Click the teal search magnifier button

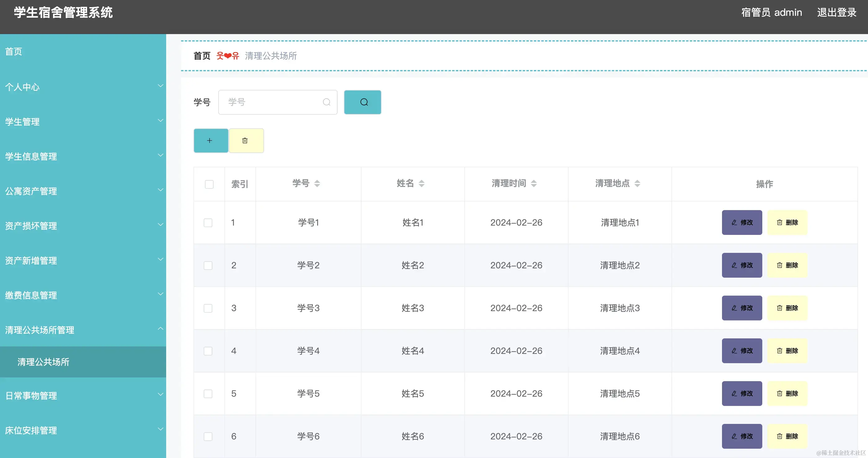click(x=363, y=102)
